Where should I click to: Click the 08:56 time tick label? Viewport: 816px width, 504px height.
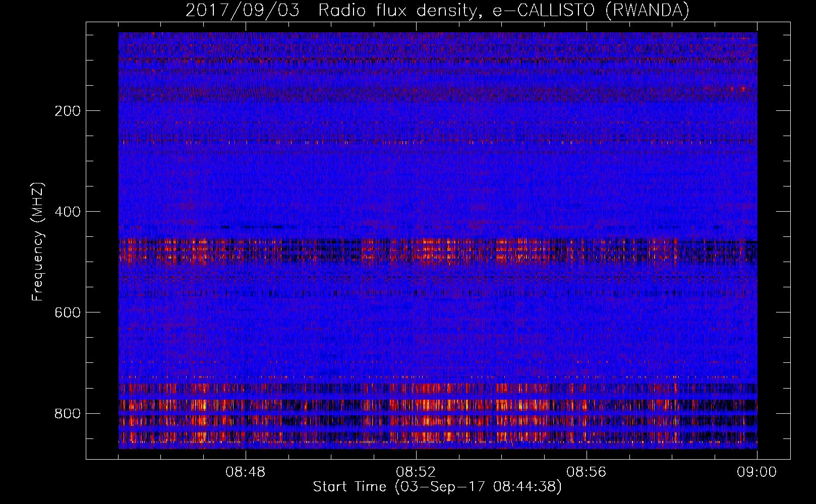587,472
